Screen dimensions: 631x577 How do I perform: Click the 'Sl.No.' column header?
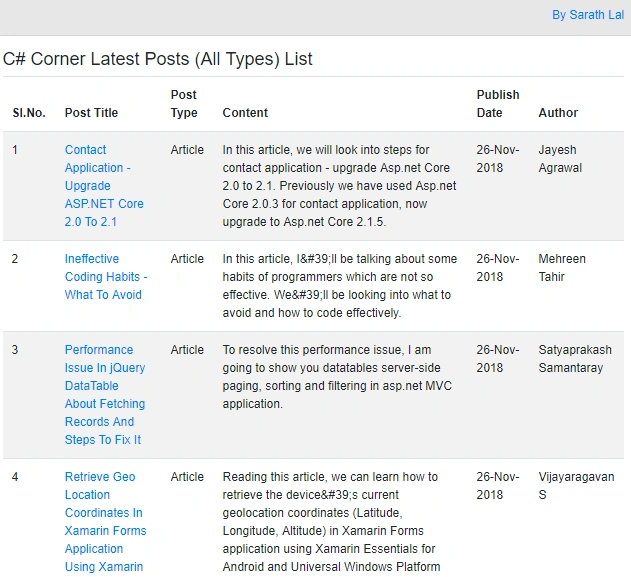coord(29,113)
